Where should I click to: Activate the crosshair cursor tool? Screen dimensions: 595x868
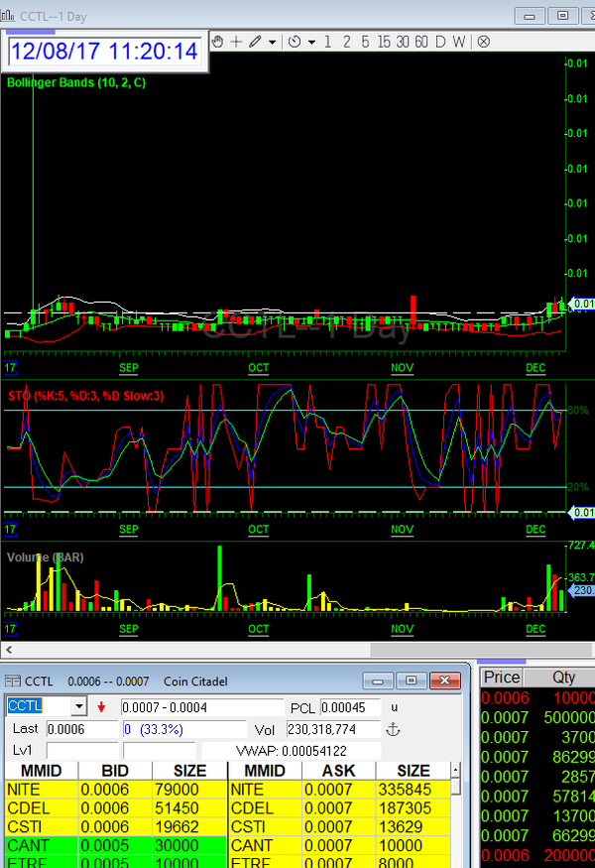pyautogui.click(x=236, y=42)
